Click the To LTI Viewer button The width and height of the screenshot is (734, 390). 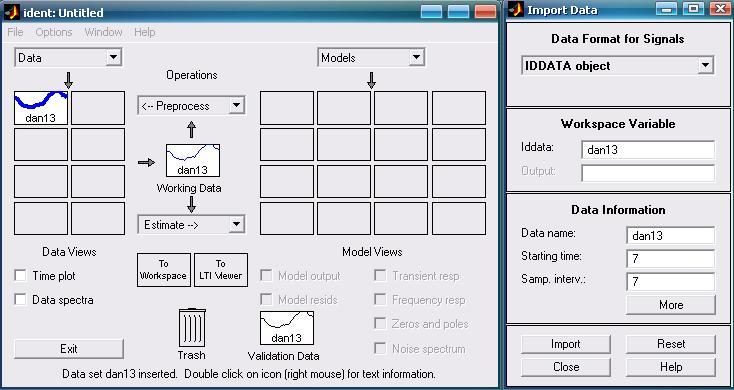point(220,270)
